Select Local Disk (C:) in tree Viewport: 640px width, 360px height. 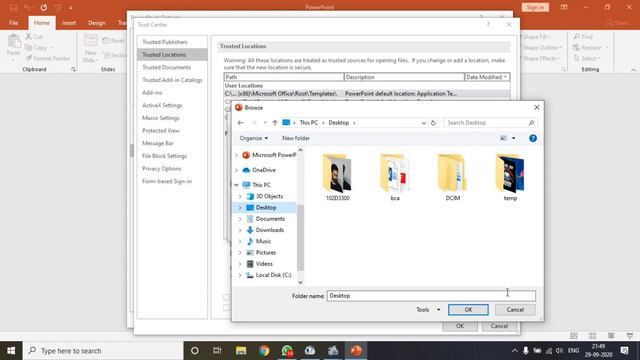273,275
